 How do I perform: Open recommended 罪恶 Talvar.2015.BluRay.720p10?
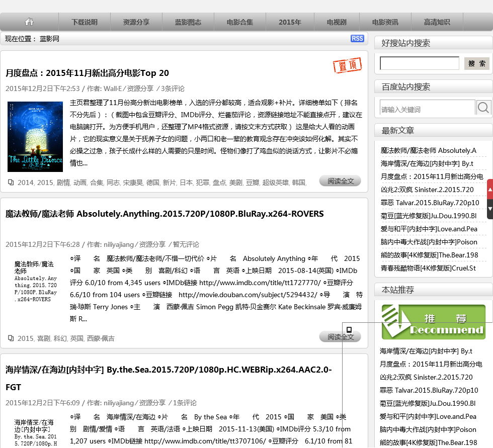(429, 390)
